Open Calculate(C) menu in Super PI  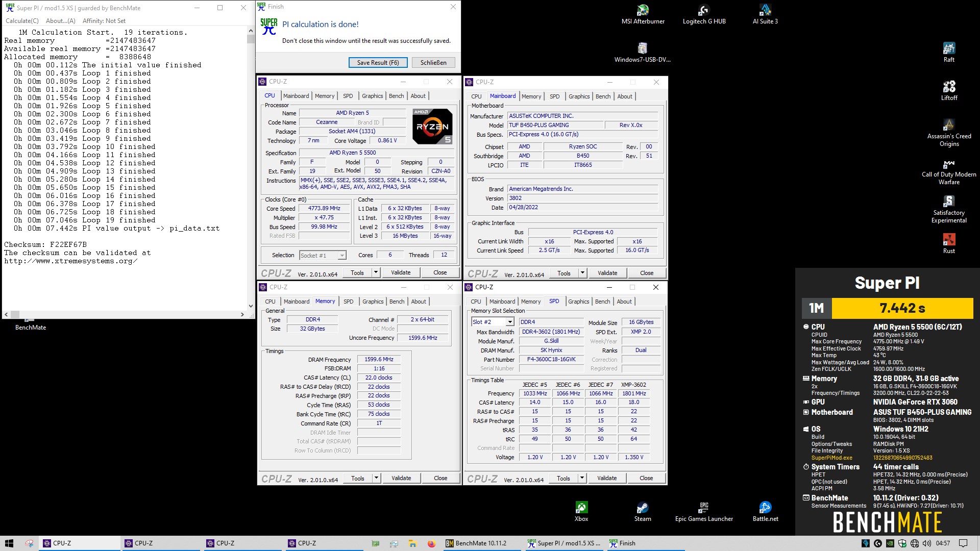pos(22,21)
